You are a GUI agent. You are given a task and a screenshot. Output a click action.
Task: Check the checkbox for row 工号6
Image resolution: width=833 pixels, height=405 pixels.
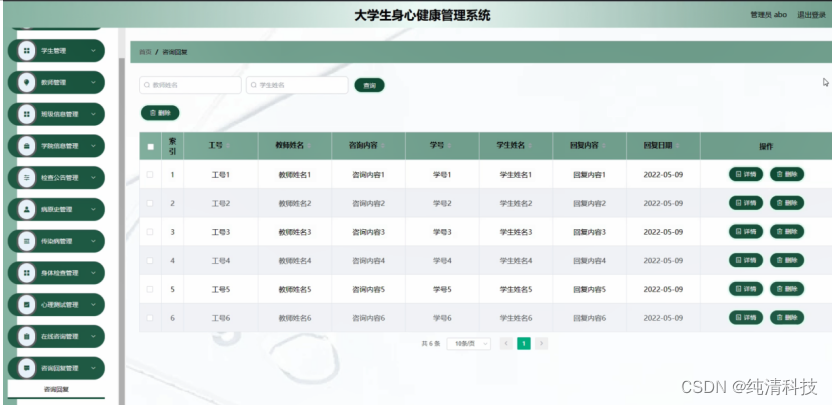(x=150, y=318)
